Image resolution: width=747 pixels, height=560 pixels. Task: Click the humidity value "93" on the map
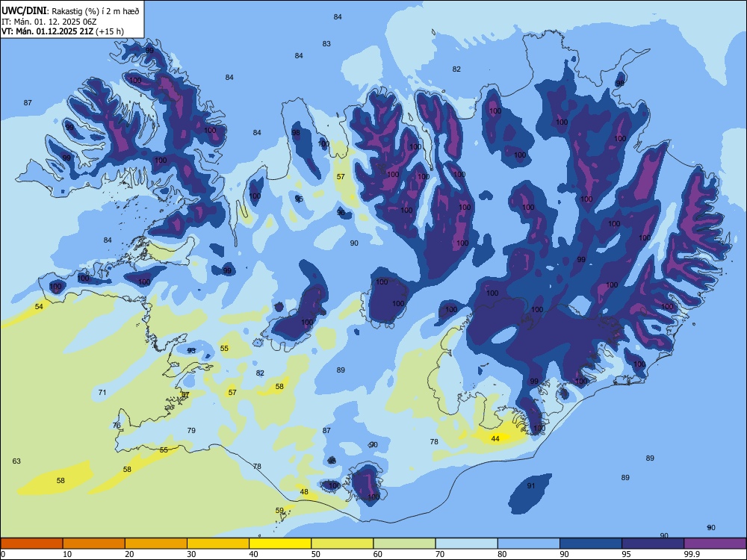[x=191, y=350]
